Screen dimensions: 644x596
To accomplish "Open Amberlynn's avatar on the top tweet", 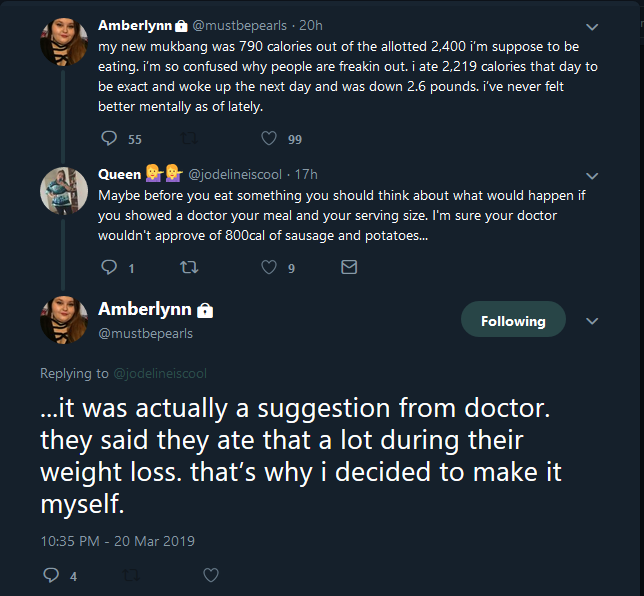I will pyautogui.click(x=64, y=42).
